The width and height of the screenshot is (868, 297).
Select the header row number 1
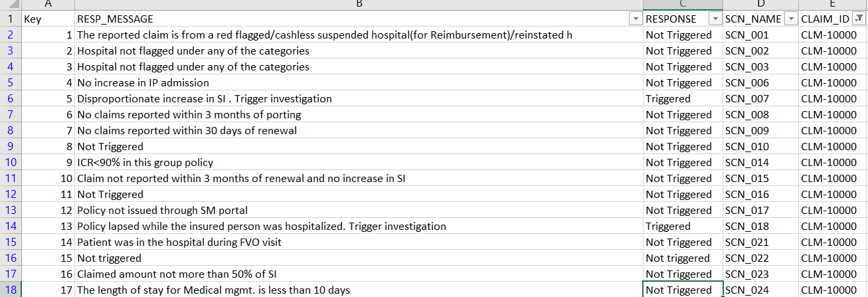11,19
